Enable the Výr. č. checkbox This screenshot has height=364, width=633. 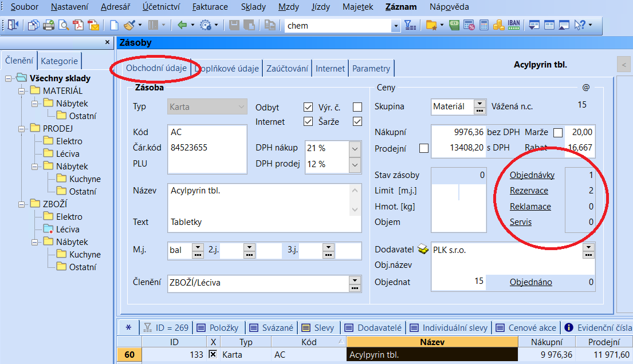(x=357, y=107)
